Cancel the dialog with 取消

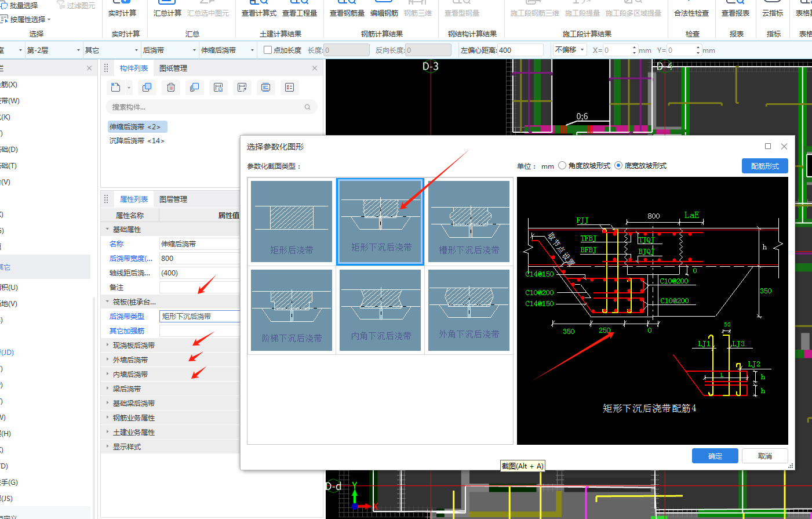(x=765, y=456)
